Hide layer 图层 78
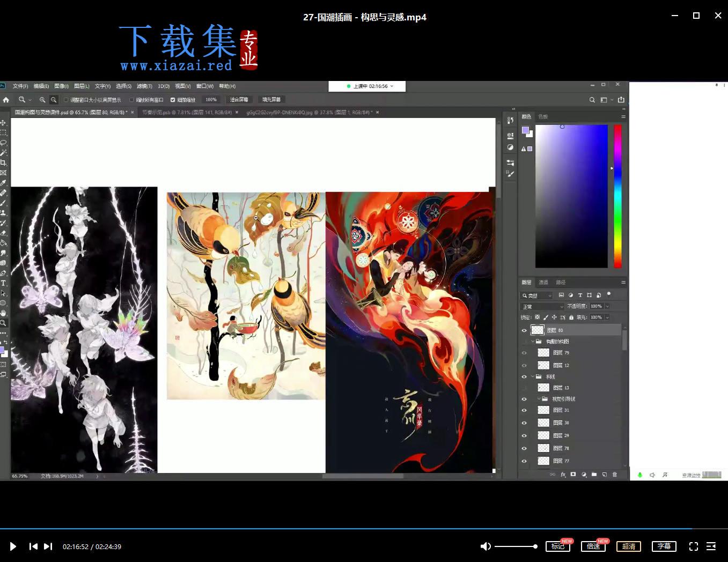The height and width of the screenshot is (562, 728). [524, 448]
